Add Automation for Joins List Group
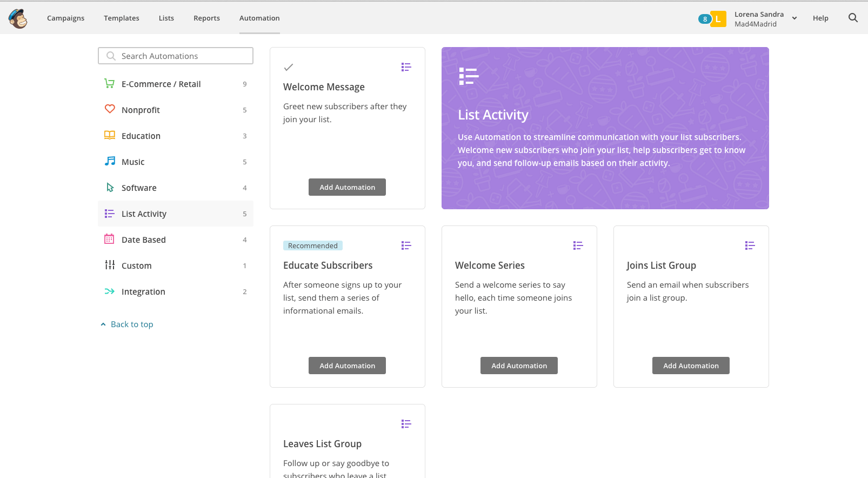 691,366
